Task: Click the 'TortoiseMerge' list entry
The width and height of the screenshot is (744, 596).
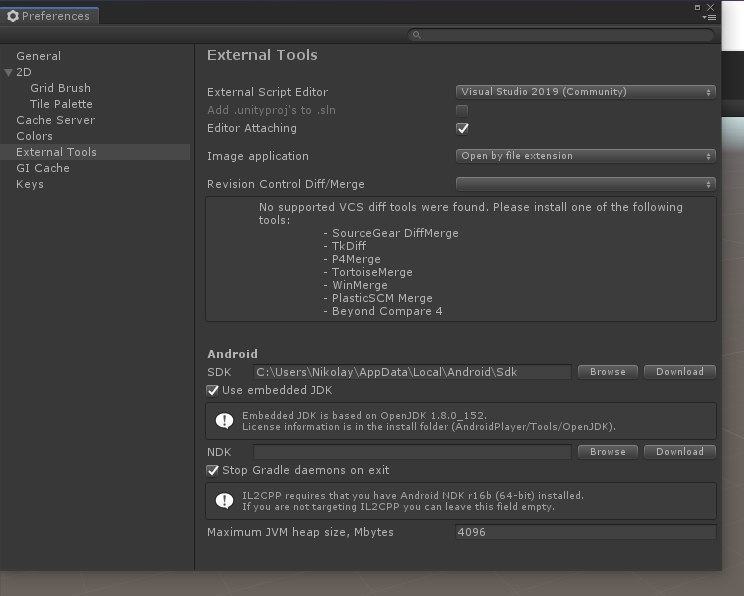Action: [372, 272]
